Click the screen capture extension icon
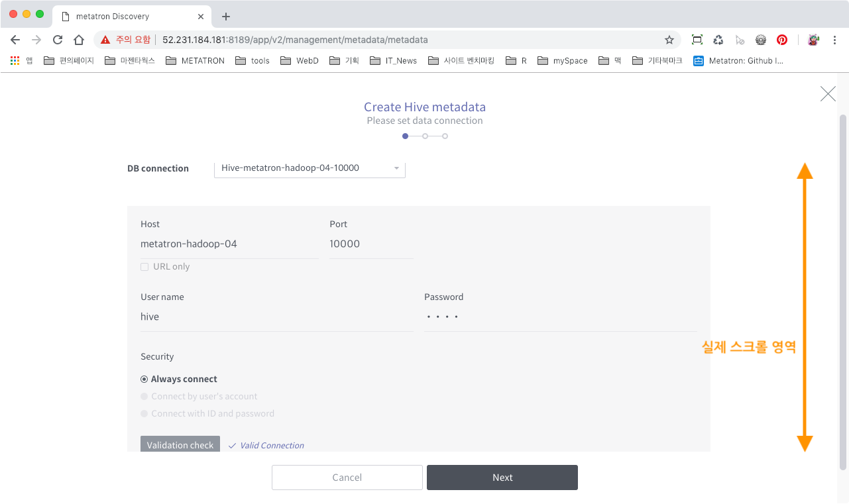Viewport: 849px width, 504px height. [x=697, y=40]
